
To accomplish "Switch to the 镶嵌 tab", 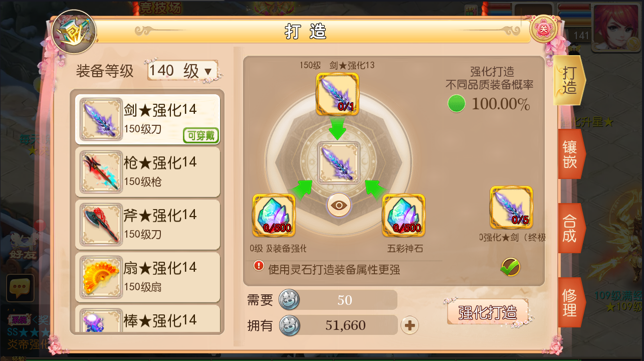I will coord(570,154).
